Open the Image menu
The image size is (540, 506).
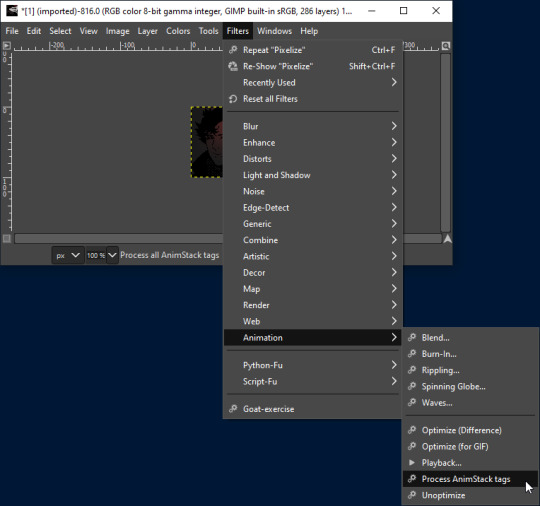(x=117, y=31)
